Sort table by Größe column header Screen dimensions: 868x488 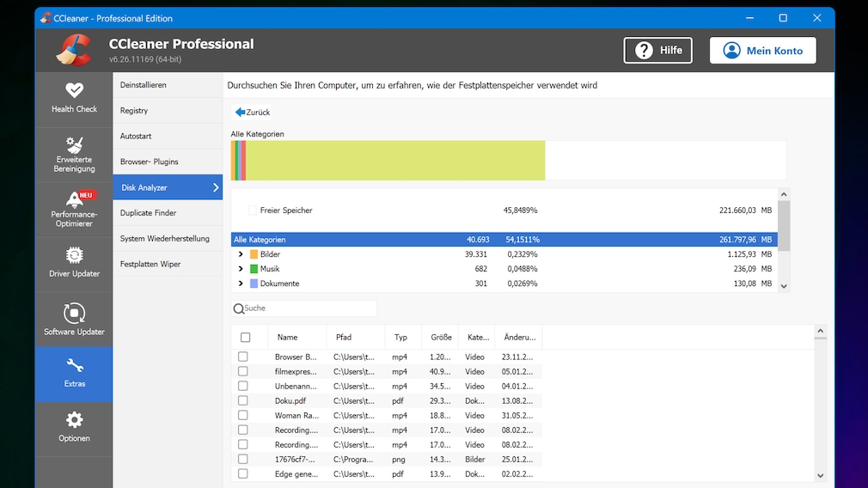click(x=440, y=337)
